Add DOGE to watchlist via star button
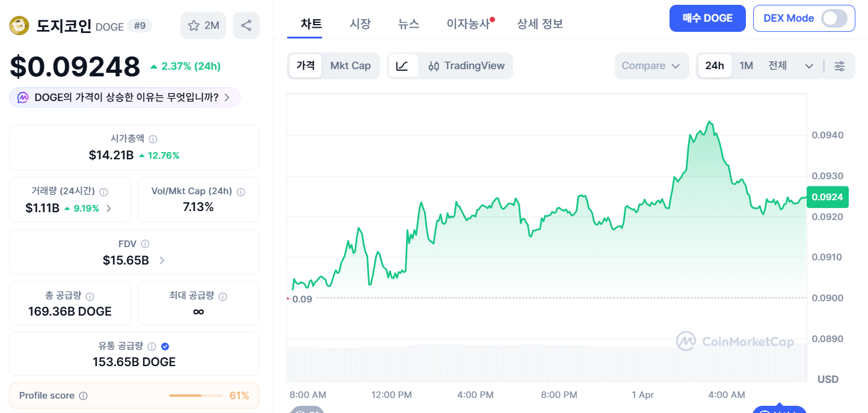The height and width of the screenshot is (413, 868). [x=203, y=25]
